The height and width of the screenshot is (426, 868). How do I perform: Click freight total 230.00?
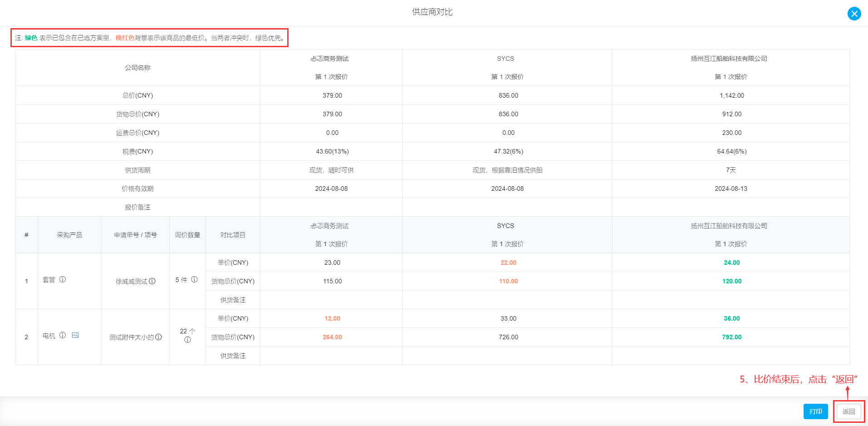click(x=731, y=133)
